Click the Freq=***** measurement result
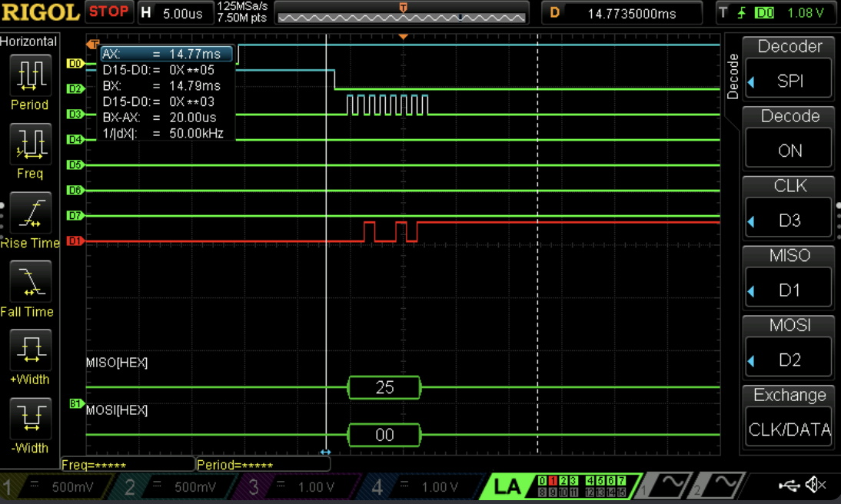 127,464
